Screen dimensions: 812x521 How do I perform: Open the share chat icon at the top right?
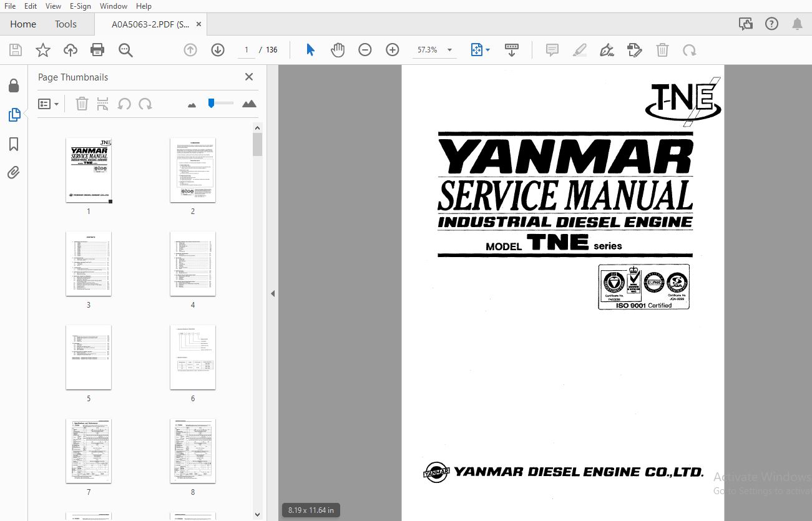[x=745, y=24]
